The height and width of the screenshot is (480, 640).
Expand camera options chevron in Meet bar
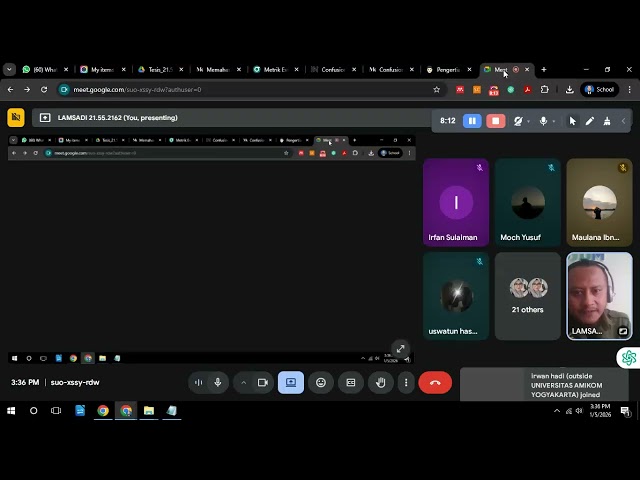tap(243, 382)
